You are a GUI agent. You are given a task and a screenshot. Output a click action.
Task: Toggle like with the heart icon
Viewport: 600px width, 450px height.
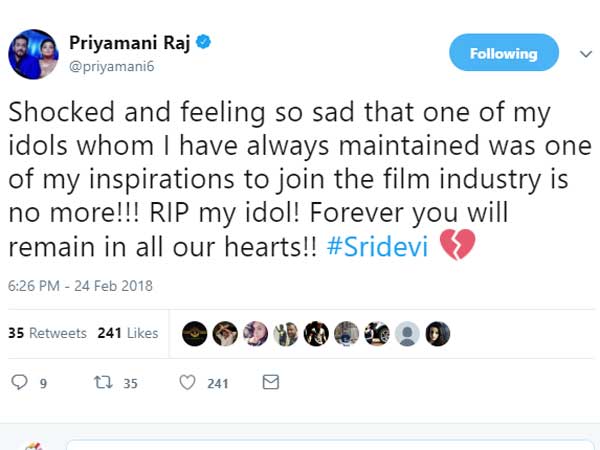coord(187,382)
